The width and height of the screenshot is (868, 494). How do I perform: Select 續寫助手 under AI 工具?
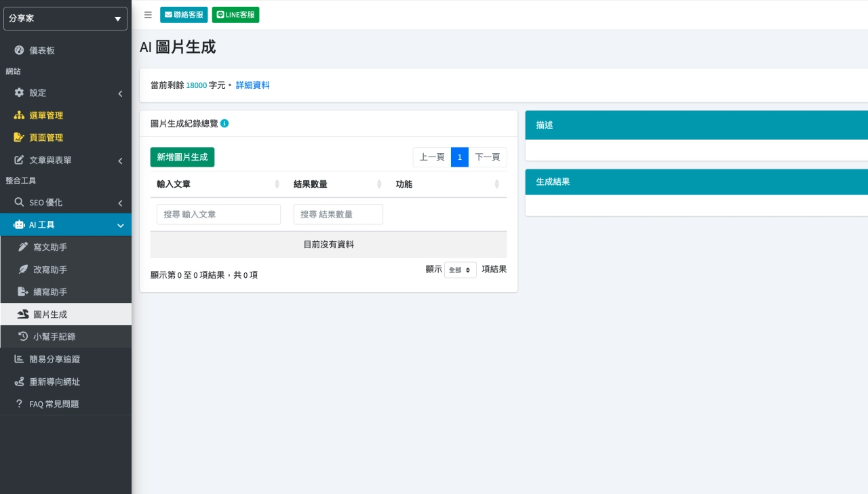coord(66,291)
